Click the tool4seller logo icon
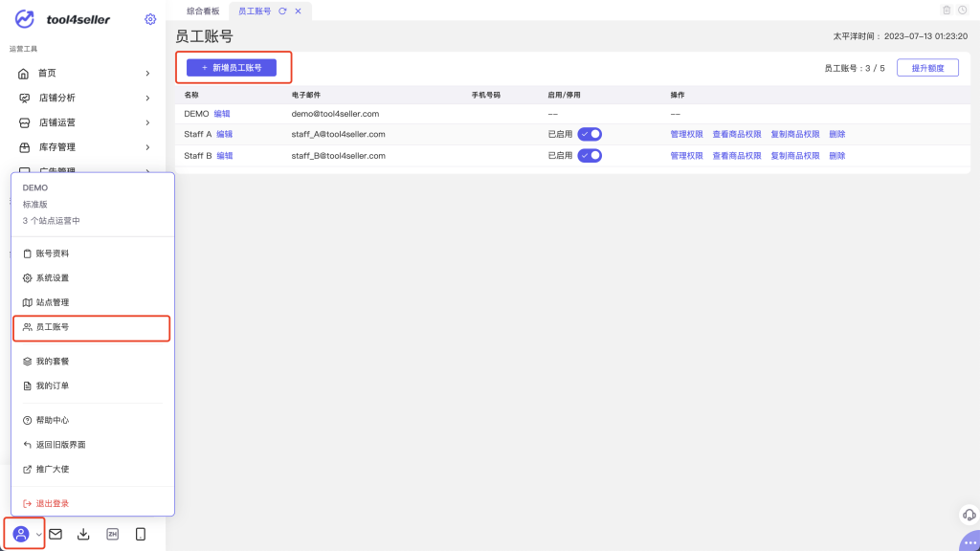 [x=25, y=19]
